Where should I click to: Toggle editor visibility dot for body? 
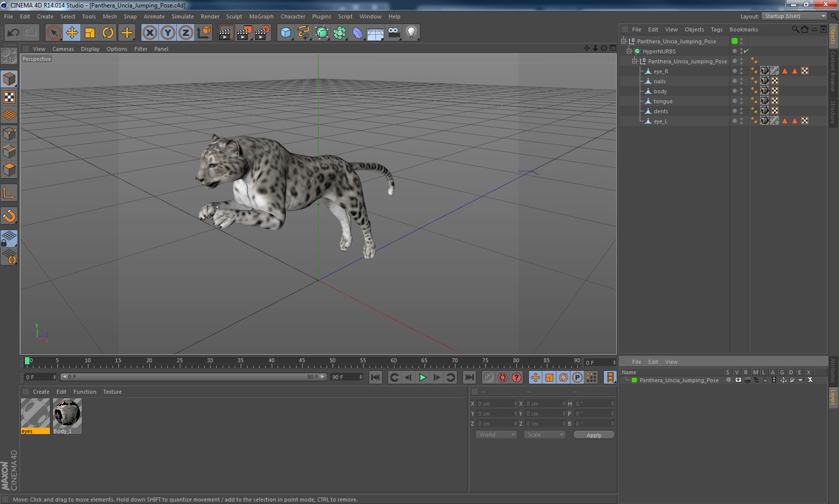coord(742,89)
